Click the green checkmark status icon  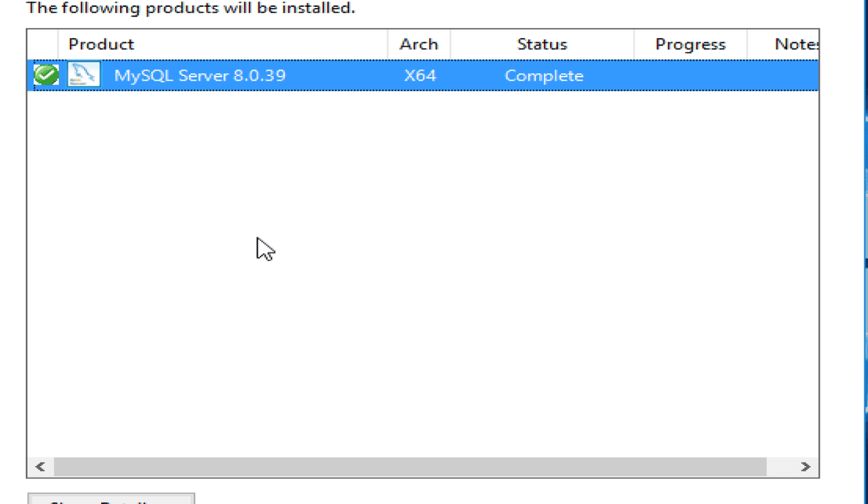(46, 75)
